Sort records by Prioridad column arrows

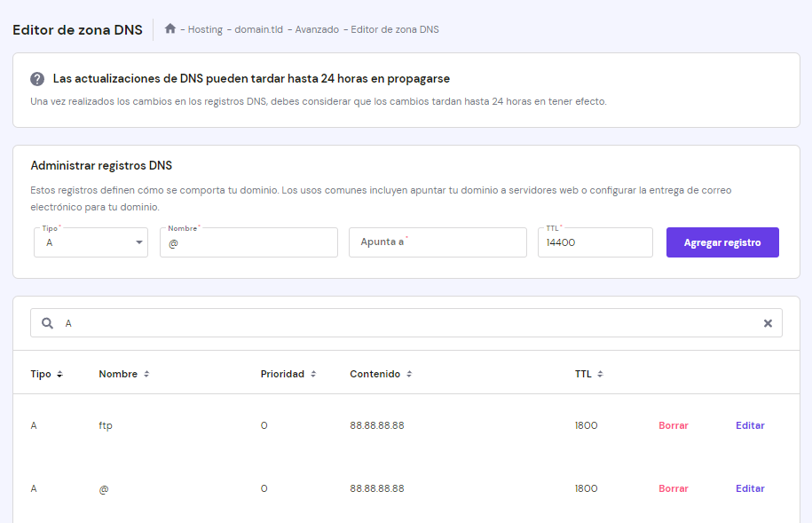313,375
